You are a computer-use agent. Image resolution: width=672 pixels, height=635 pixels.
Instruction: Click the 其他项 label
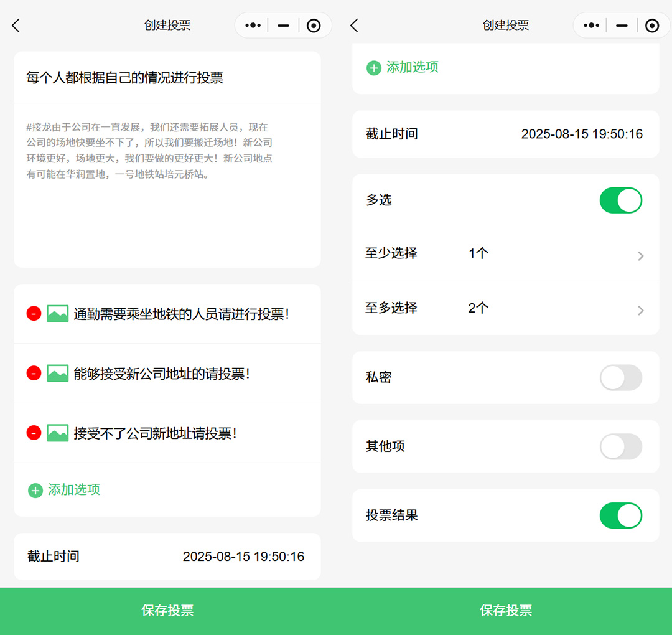(x=385, y=446)
